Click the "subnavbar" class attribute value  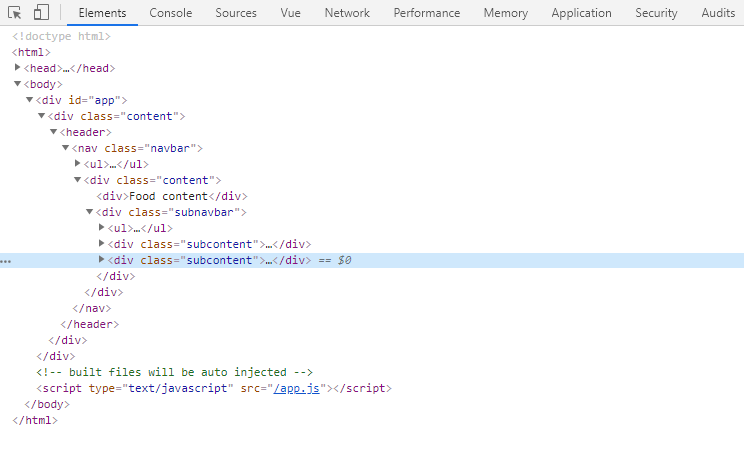pos(205,212)
